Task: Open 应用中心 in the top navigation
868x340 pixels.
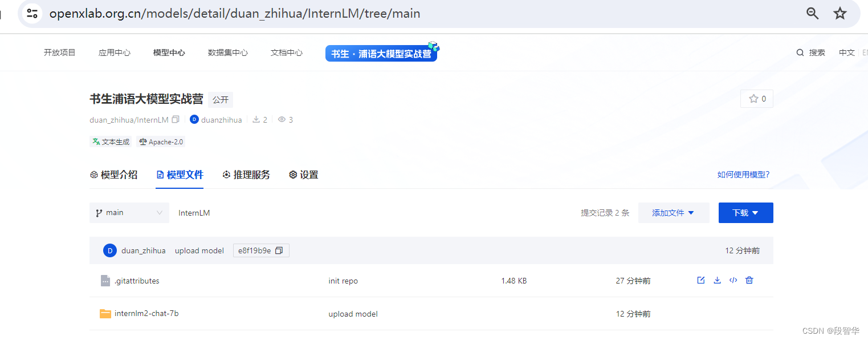Action: click(115, 52)
